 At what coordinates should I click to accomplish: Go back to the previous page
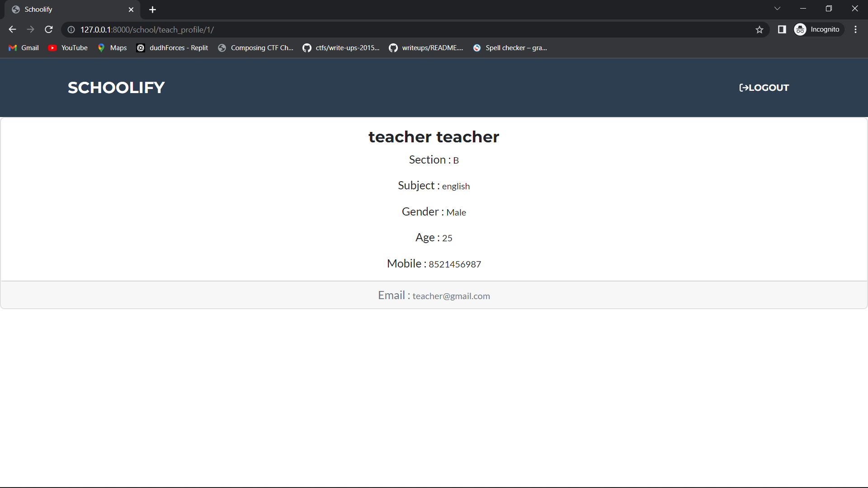[x=12, y=29]
